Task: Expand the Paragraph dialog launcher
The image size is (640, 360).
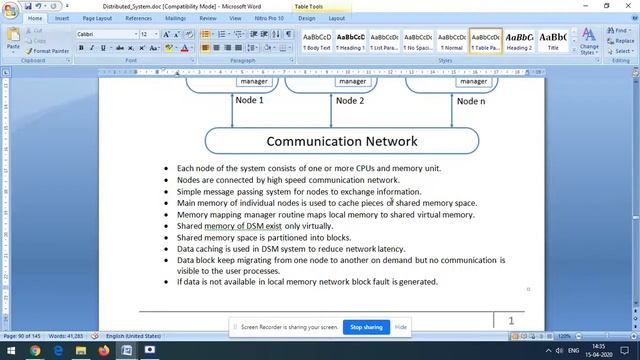Action: pyautogui.click(x=292, y=60)
